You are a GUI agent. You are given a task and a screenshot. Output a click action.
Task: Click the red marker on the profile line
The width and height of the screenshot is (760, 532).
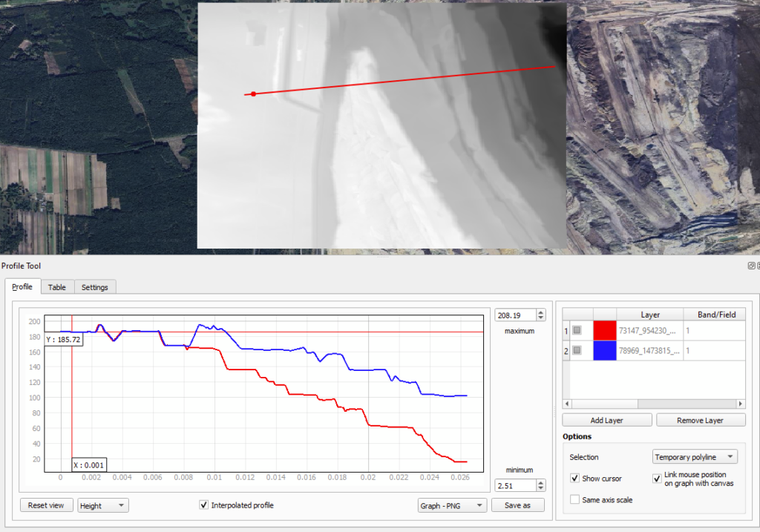[x=254, y=94]
